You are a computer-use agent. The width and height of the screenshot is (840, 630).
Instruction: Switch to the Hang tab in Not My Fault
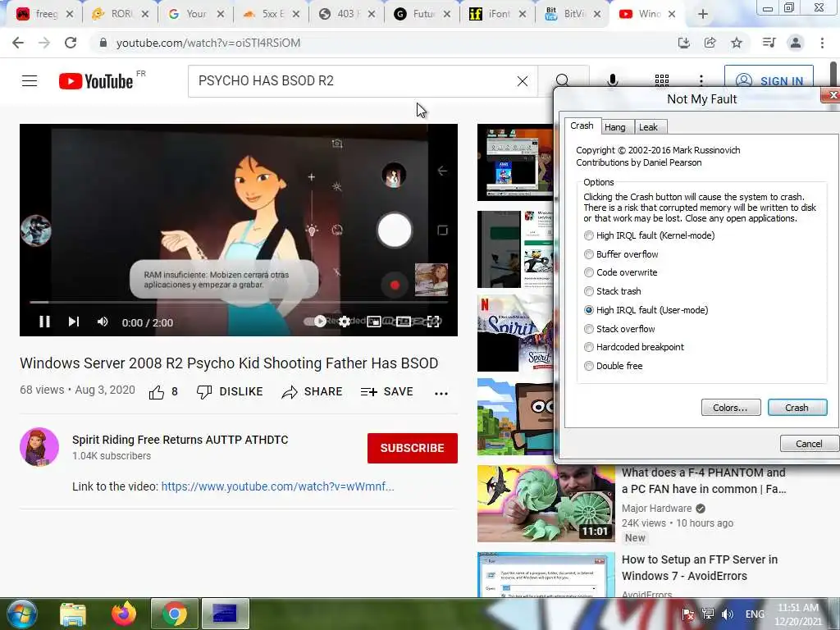coord(615,127)
